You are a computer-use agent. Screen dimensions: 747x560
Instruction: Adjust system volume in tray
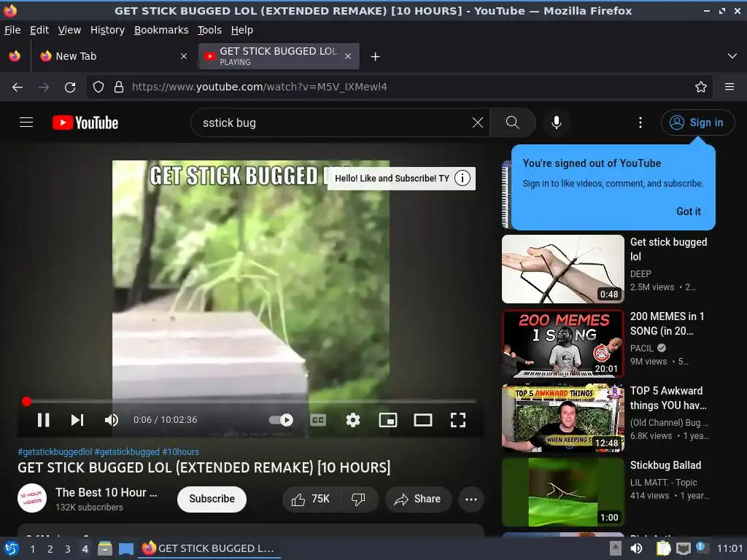click(636, 548)
